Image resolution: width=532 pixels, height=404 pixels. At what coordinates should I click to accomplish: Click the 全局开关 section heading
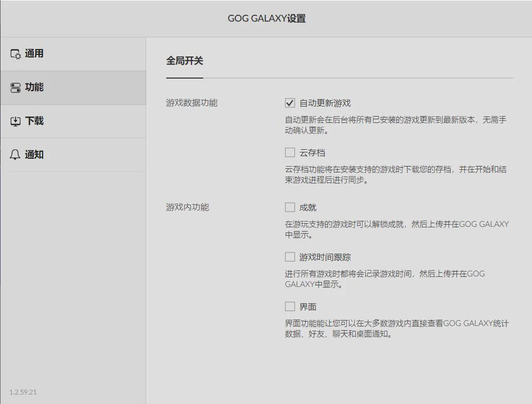coord(185,61)
